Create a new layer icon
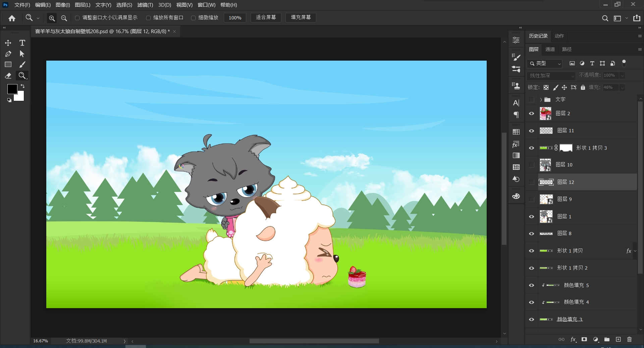Screen dimensions: 644x348 point(618,339)
